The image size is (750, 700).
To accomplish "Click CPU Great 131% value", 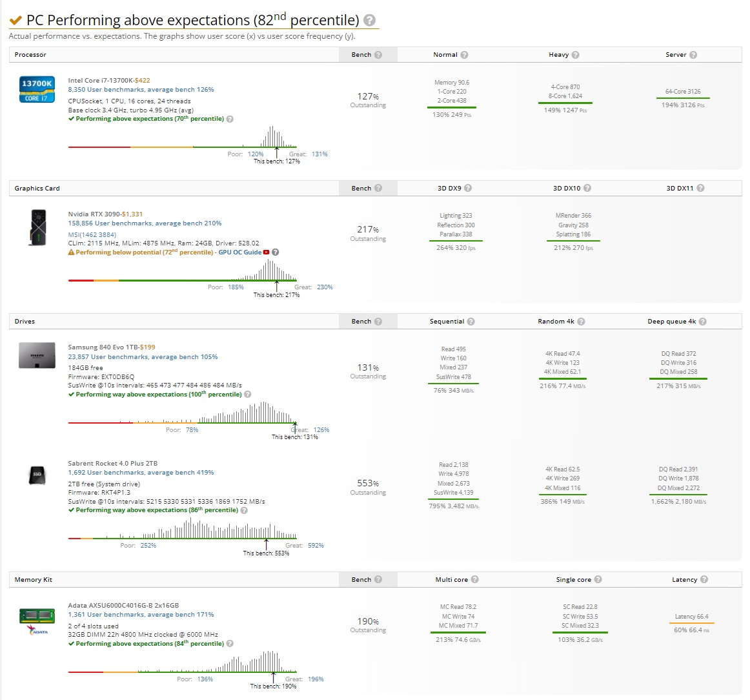I will pyautogui.click(x=319, y=154).
